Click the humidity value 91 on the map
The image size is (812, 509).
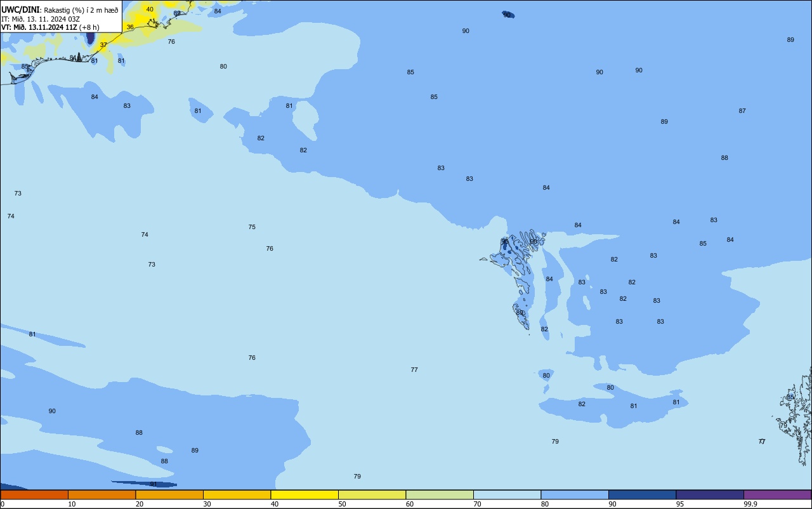tap(154, 484)
